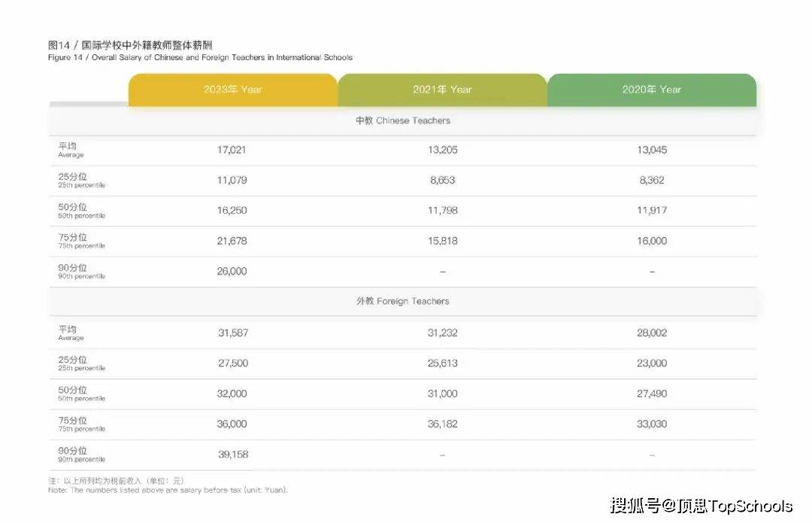Click the 中教 Chinese Teachers section heading

[x=403, y=120]
